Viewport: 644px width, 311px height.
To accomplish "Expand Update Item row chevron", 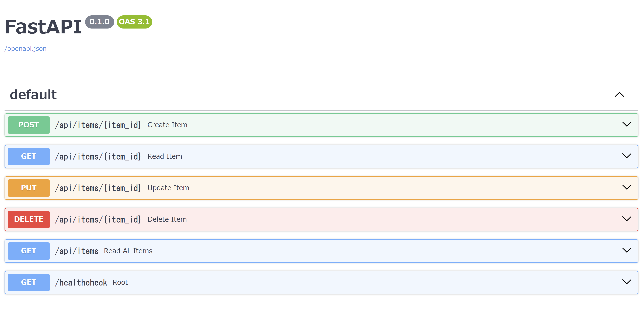I will (x=626, y=187).
